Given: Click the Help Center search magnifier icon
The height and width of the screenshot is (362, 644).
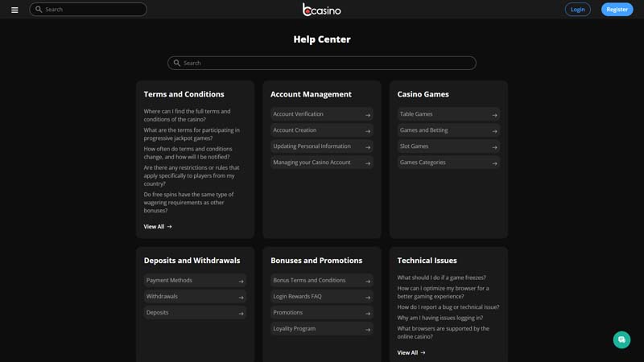Looking at the screenshot, I should pos(176,63).
